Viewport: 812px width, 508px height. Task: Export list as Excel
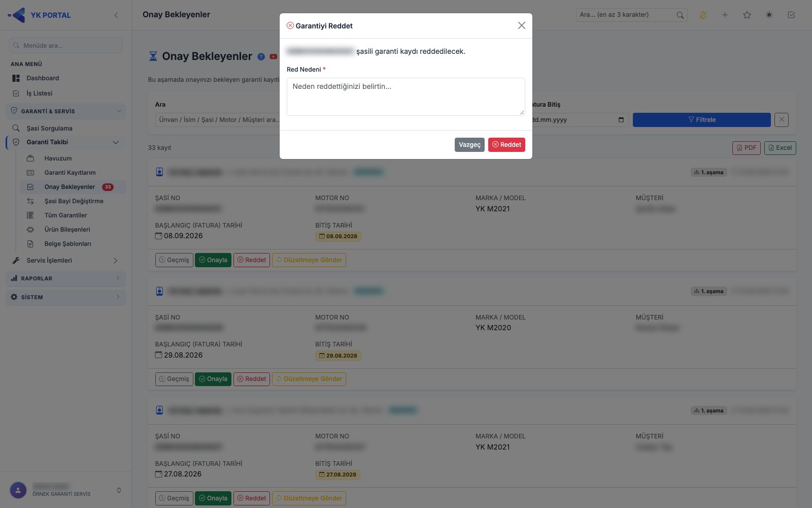(780, 148)
